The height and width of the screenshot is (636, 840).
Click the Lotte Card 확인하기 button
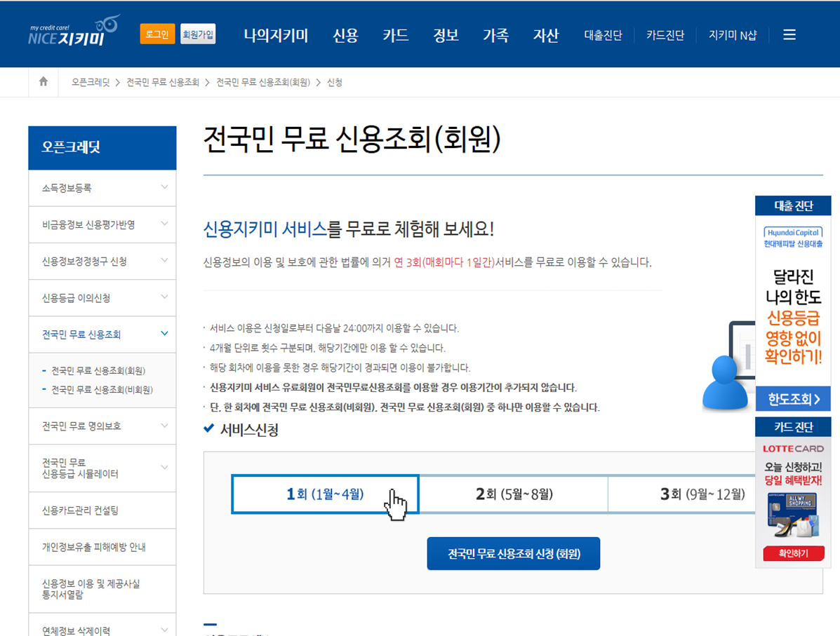[x=794, y=553]
